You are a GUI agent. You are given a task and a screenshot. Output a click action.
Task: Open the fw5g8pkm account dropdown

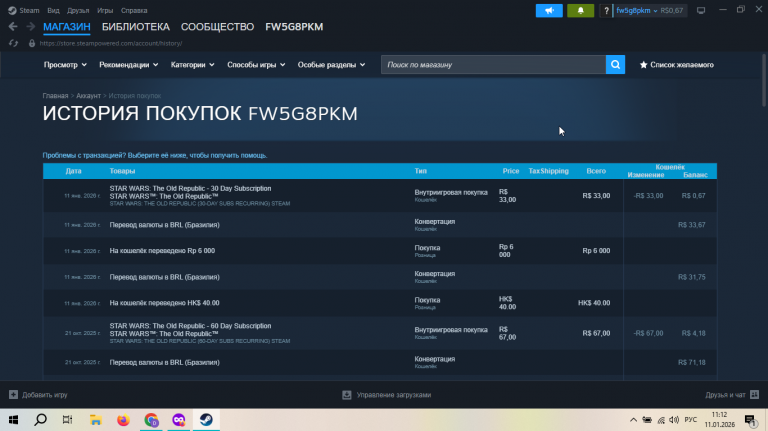coord(636,10)
